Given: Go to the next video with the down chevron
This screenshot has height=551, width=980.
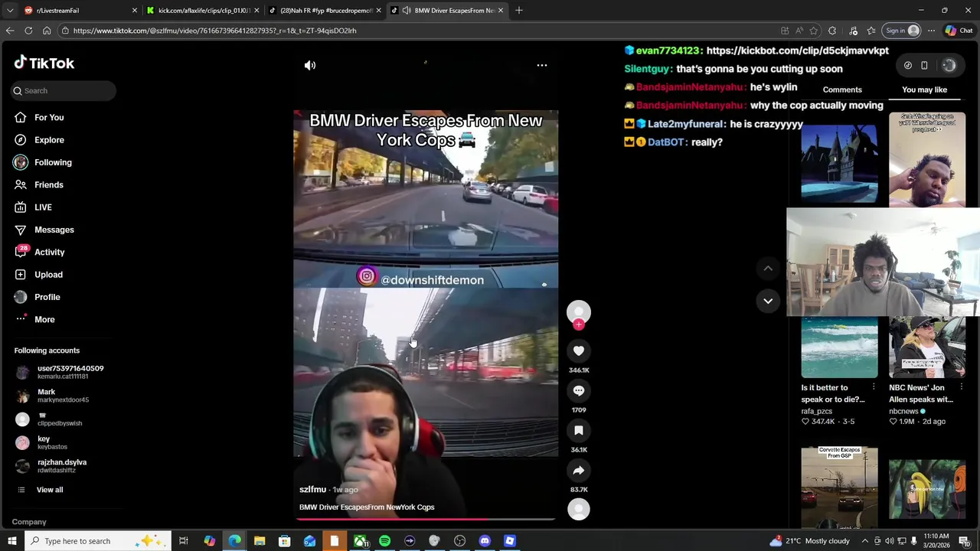Looking at the screenshot, I should (768, 301).
